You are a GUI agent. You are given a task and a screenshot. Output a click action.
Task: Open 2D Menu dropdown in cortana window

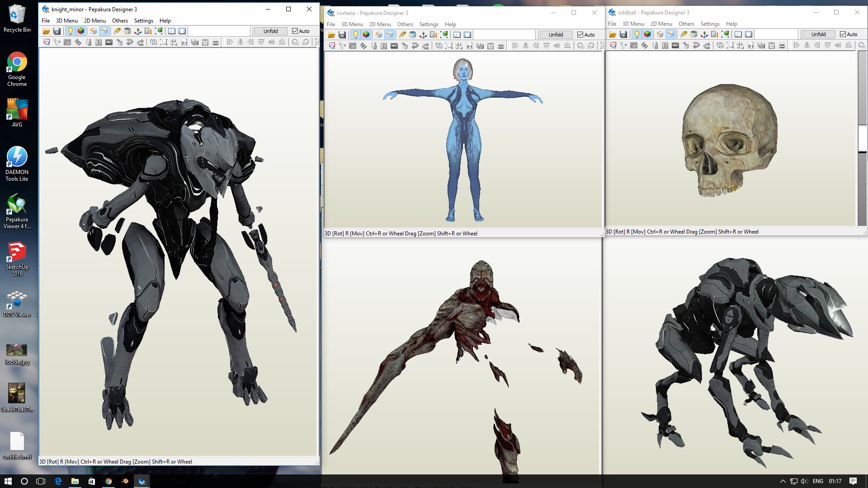coord(380,24)
